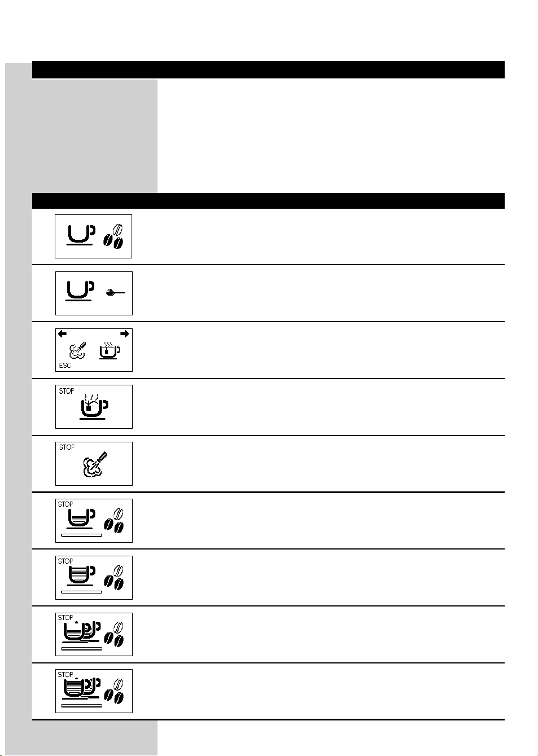
Task: Click the empty cup icon beside the coffee beans
Action: tap(81, 235)
